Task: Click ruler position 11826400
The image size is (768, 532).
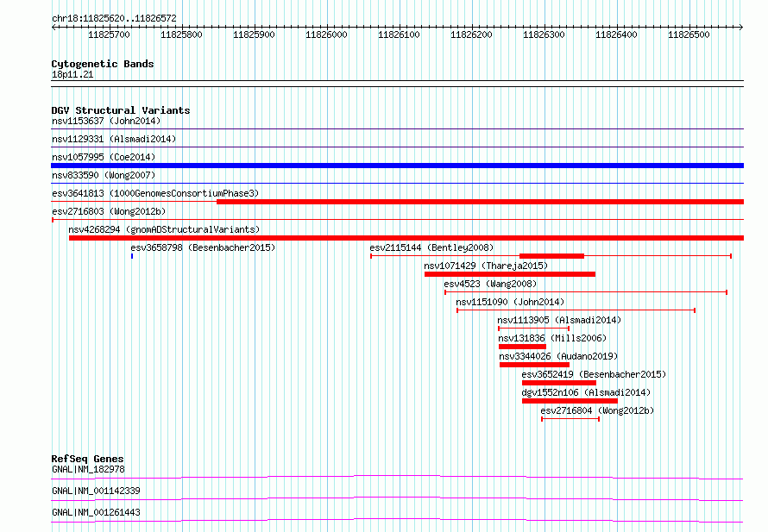Action: pos(616,34)
